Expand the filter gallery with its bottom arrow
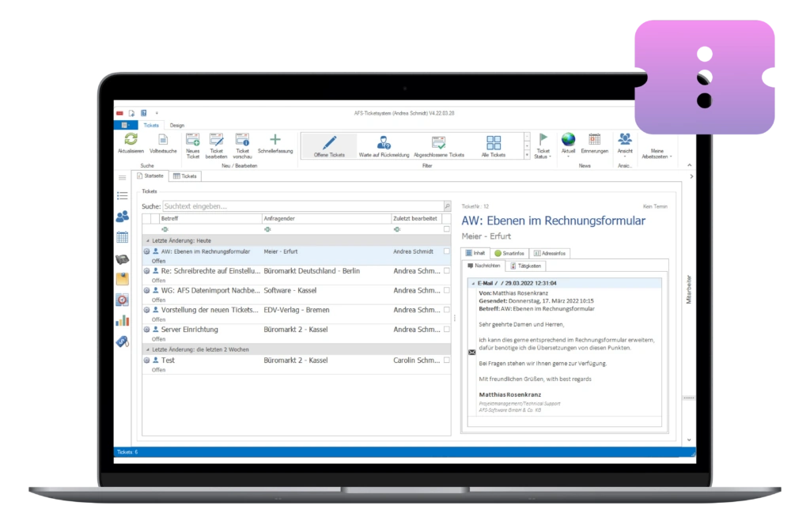Screen dimensions: 810x532 (x=527, y=155)
